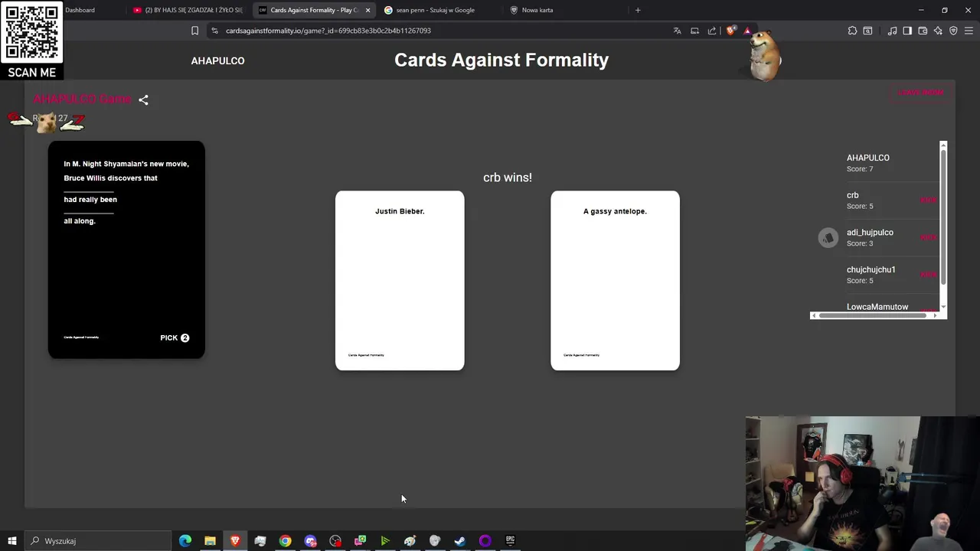
Task: Toggle the browser sidebar panel icon
Action: (907, 31)
